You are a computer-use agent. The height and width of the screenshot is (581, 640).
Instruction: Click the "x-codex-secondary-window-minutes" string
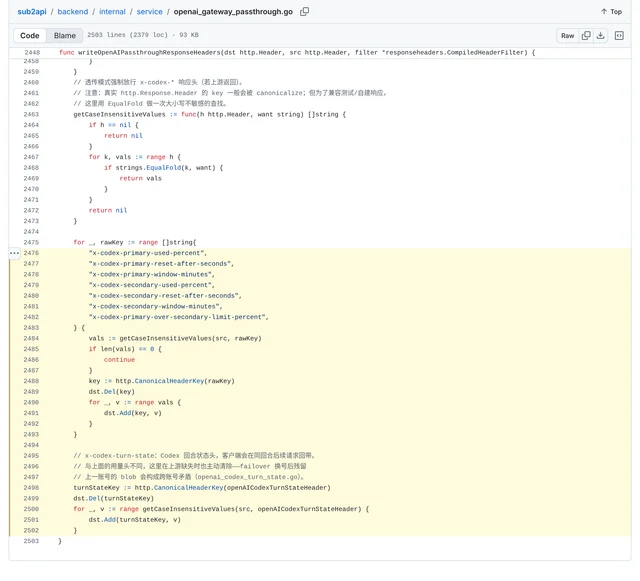(x=154, y=306)
